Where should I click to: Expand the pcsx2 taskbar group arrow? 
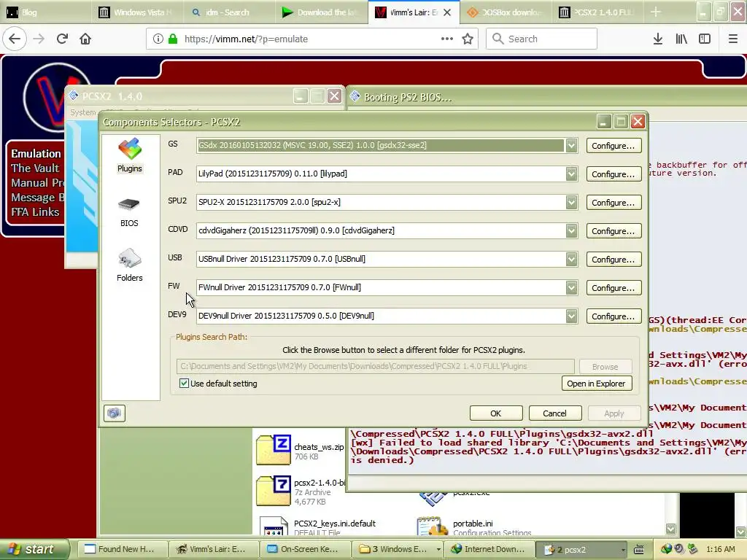(623, 550)
